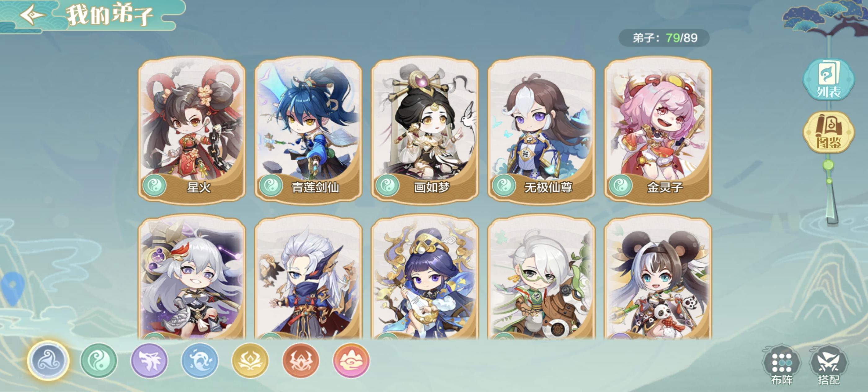Filter by golden lotus faction icon

(x=250, y=361)
